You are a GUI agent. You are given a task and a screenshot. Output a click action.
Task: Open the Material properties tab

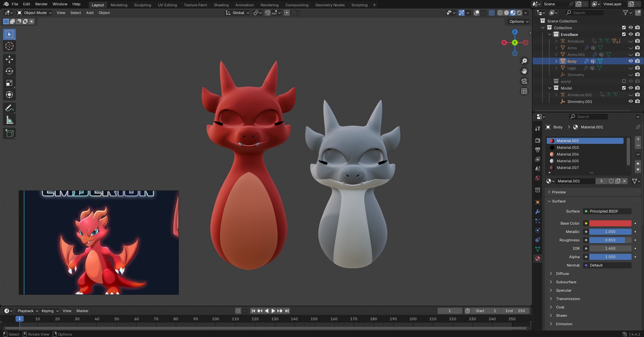point(538,259)
